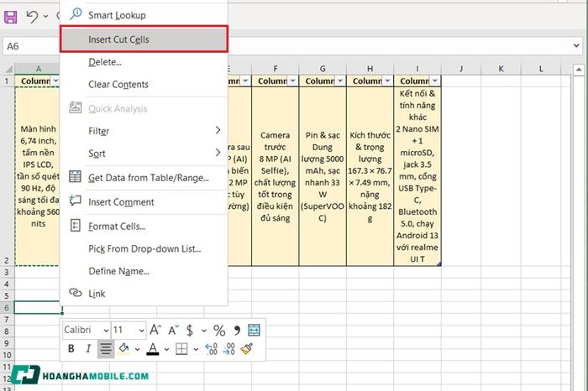Open filter dropdown on column F header
588x391 pixels.
click(292, 81)
